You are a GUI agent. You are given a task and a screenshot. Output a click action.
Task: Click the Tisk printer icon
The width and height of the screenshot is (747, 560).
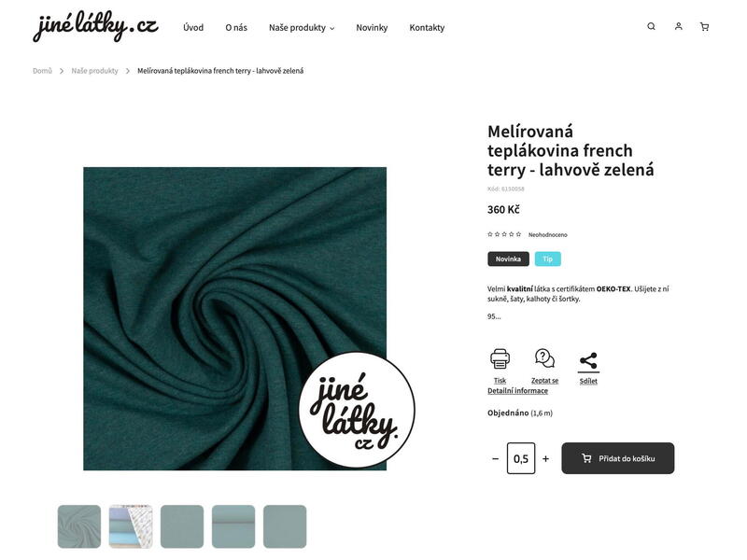[x=500, y=359]
